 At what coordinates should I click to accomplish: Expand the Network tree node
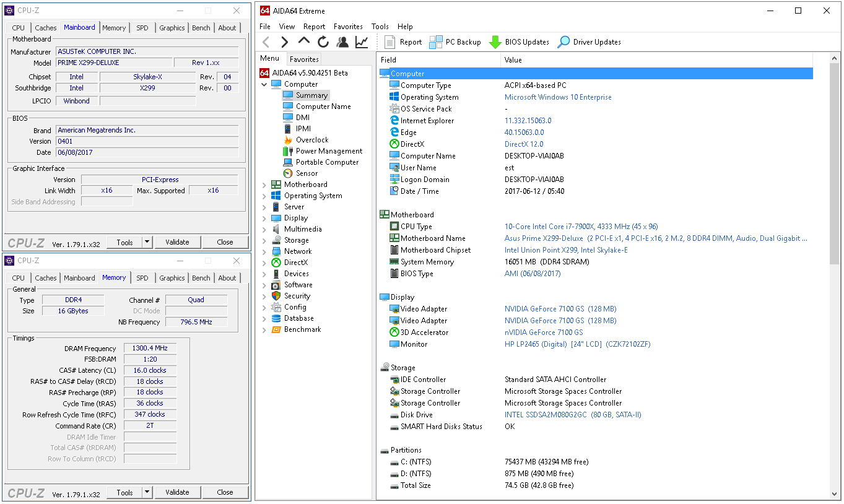264,251
